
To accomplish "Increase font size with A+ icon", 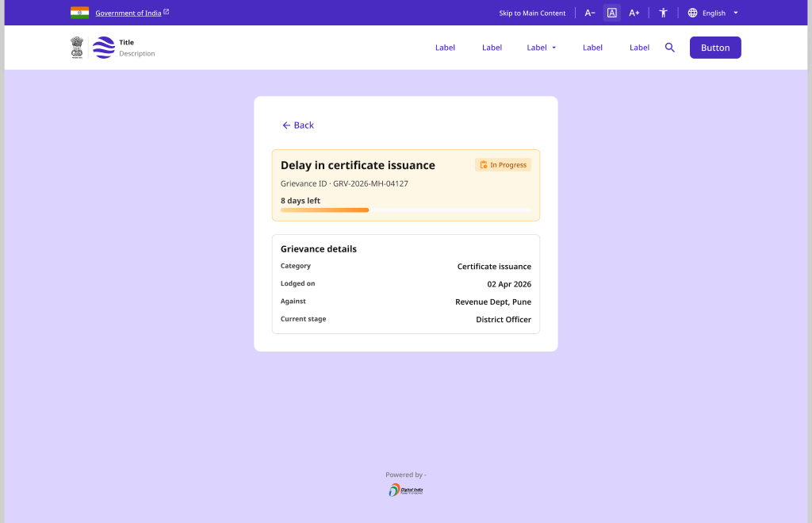I will (634, 13).
